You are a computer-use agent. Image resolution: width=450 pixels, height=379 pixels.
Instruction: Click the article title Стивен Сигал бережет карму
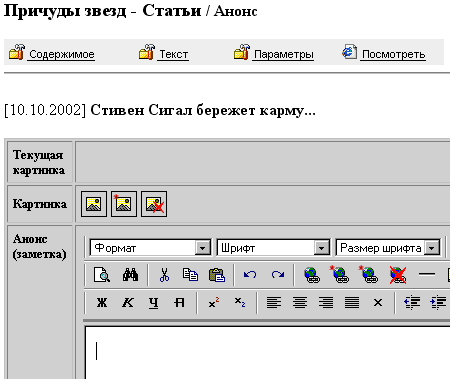click(x=203, y=110)
